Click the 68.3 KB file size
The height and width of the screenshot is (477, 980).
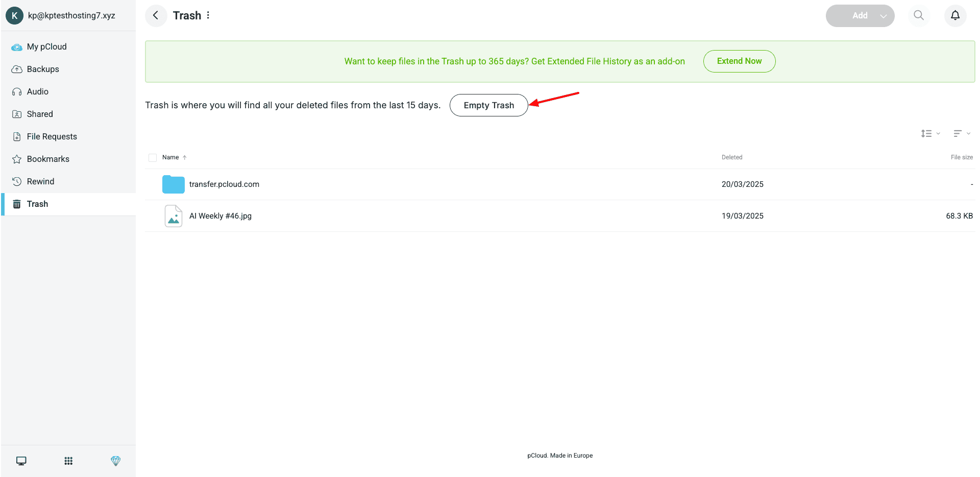point(960,216)
